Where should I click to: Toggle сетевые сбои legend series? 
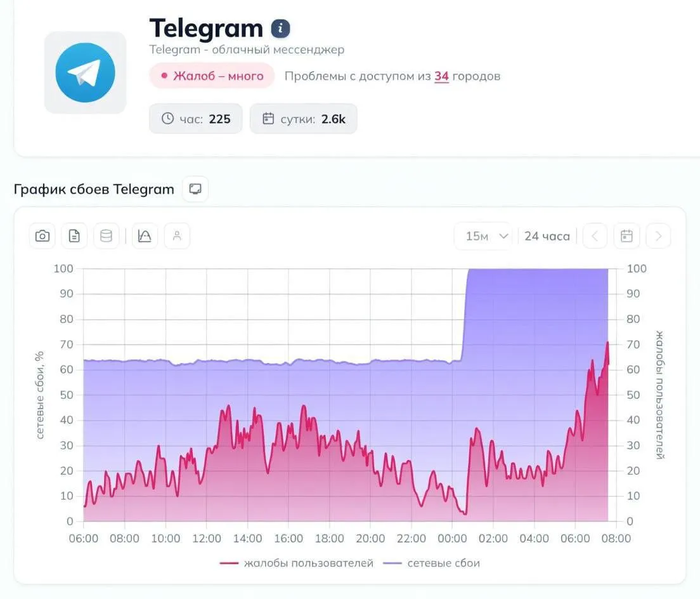pos(432,563)
